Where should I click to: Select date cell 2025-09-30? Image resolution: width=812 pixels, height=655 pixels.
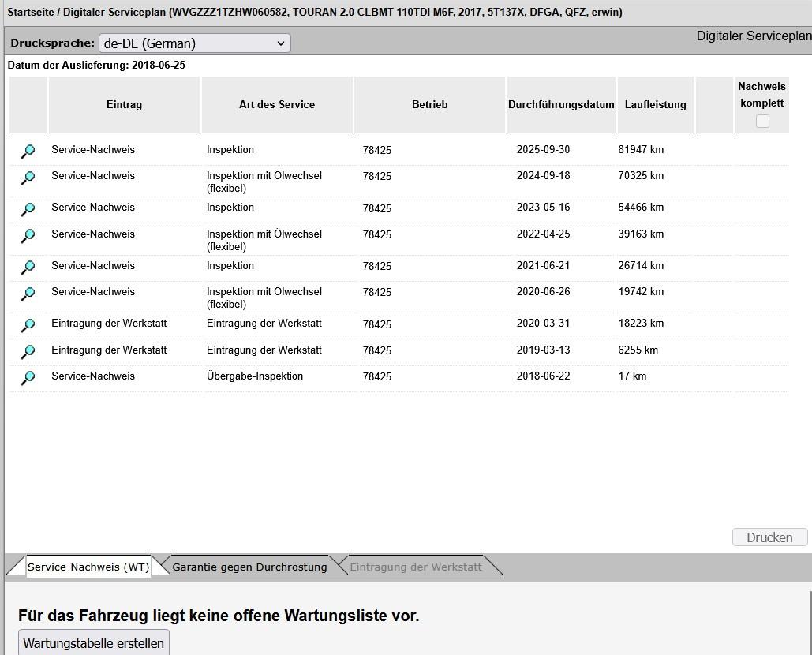(x=543, y=150)
